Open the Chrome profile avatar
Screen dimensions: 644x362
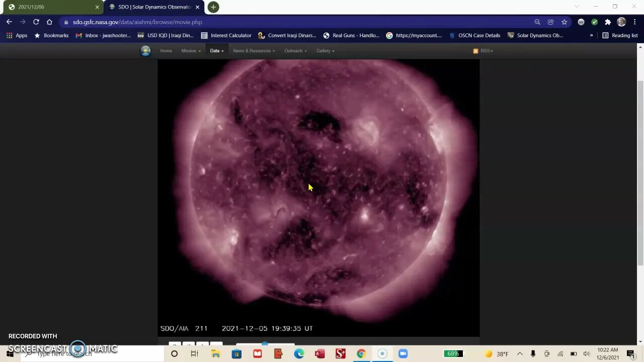click(621, 22)
